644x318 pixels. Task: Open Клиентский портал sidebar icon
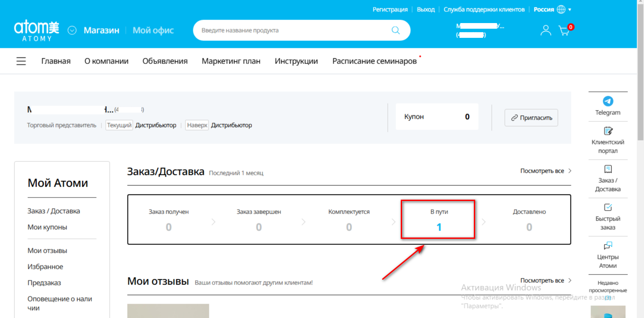608,131
